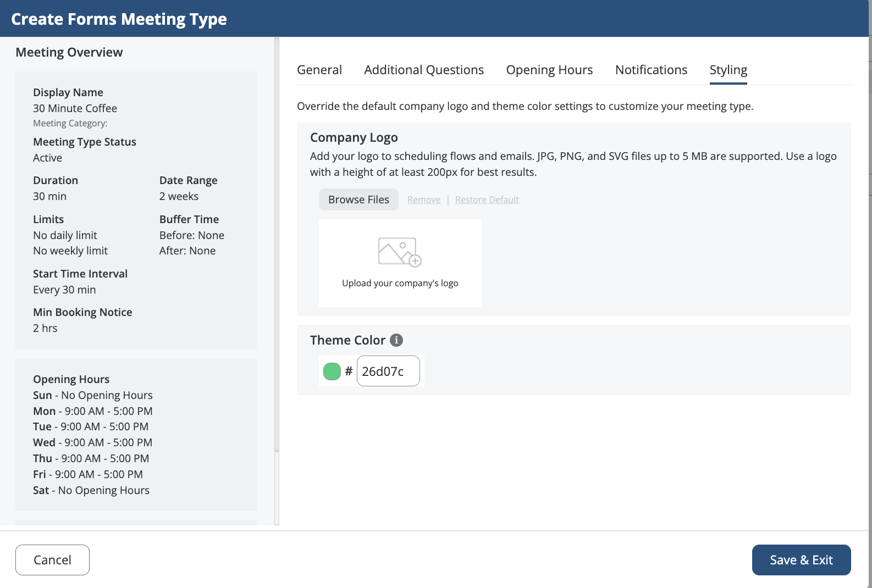Click the Remove logo link
The width and height of the screenshot is (872, 588).
424,199
